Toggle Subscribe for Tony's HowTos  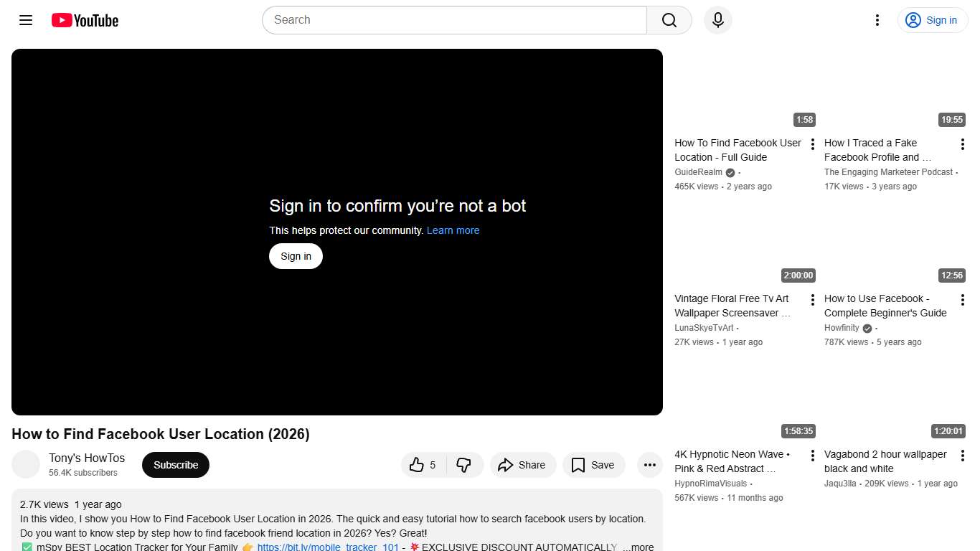(x=175, y=465)
